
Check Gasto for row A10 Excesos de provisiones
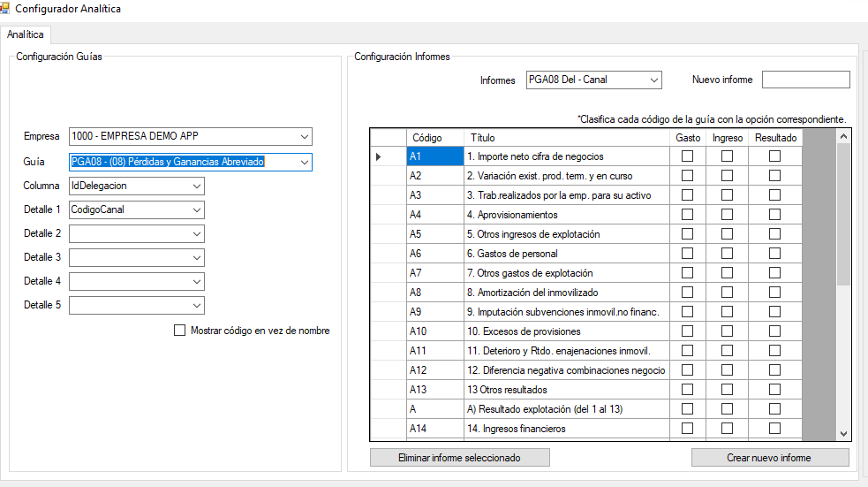point(688,331)
